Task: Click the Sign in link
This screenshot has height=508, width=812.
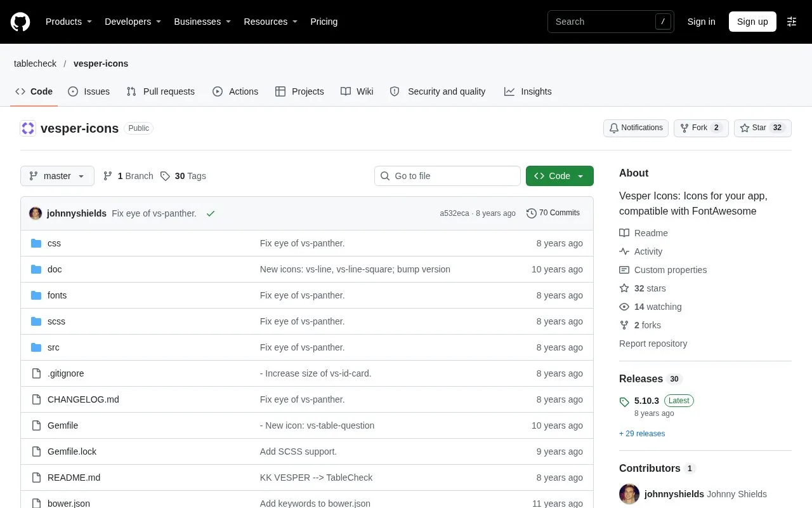Action: pyautogui.click(x=701, y=22)
